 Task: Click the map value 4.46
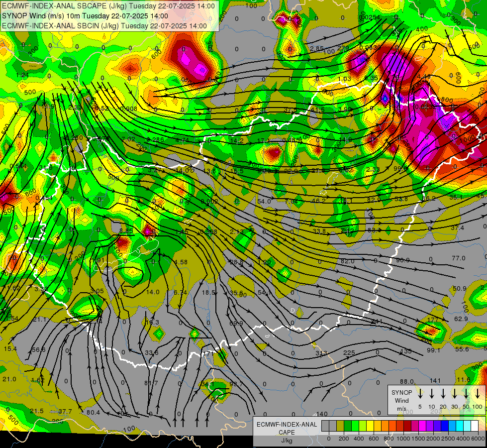[x=424, y=77]
